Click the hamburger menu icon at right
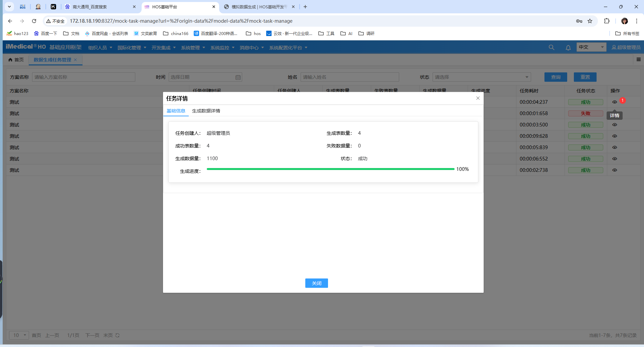Viewport: 644px width, 347px height. (638, 59)
